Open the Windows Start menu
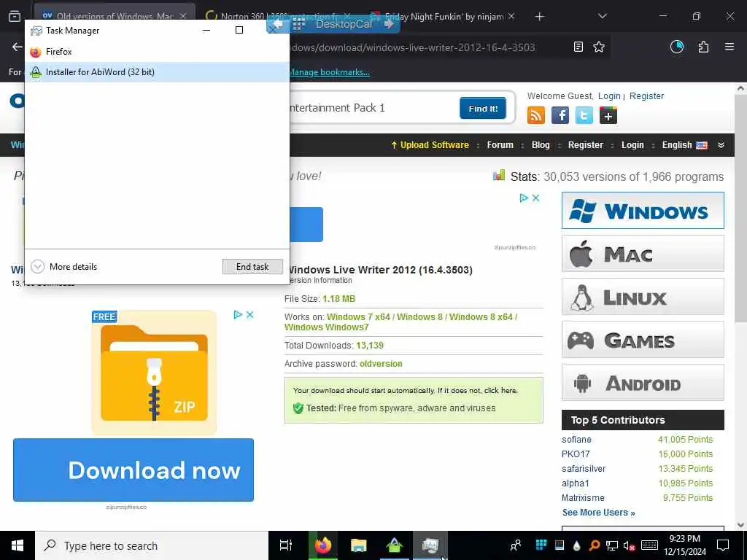 point(18,545)
